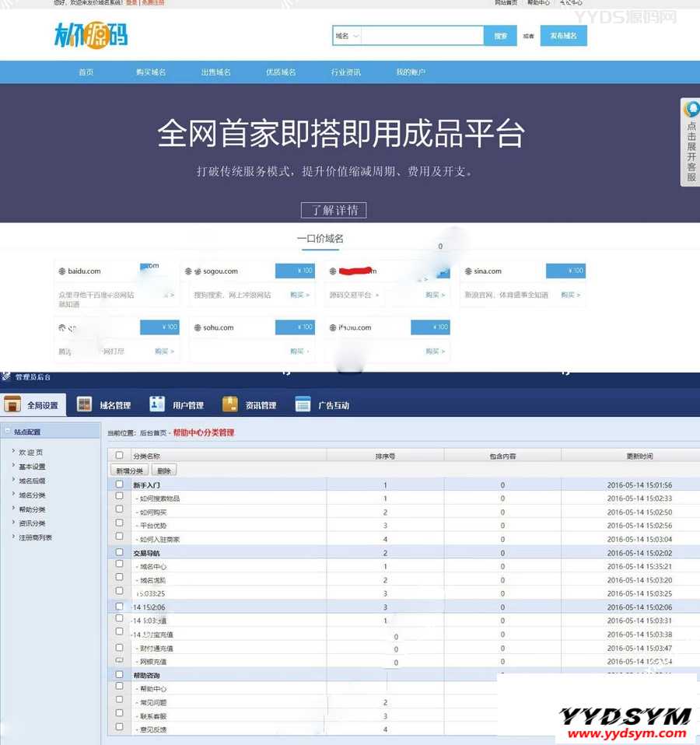Viewport: 700px width, 745px height.
Task: Tick the select-all checkbox in table header
Action: [x=119, y=456]
